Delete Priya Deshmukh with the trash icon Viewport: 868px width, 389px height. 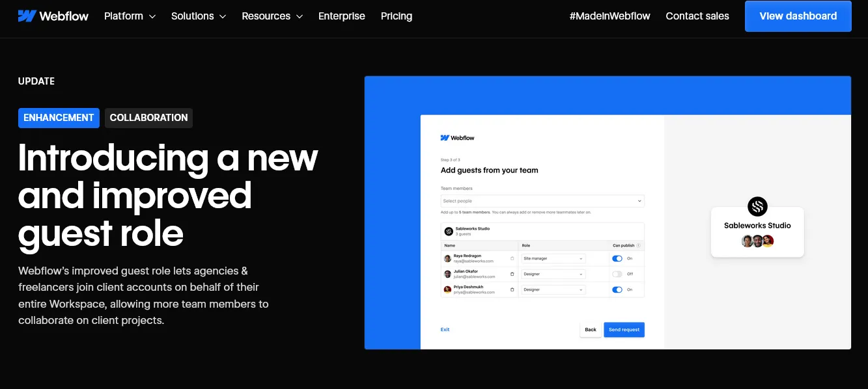pyautogui.click(x=512, y=289)
